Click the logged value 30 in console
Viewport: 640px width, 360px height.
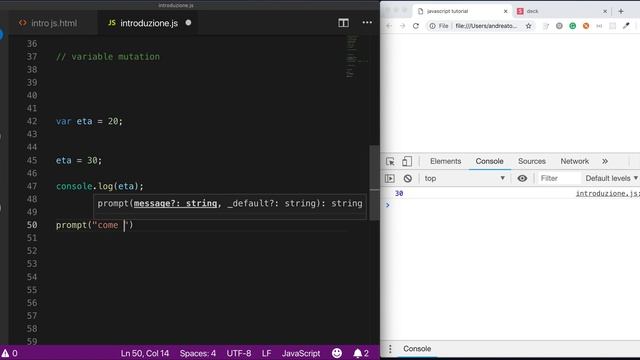pos(399,193)
